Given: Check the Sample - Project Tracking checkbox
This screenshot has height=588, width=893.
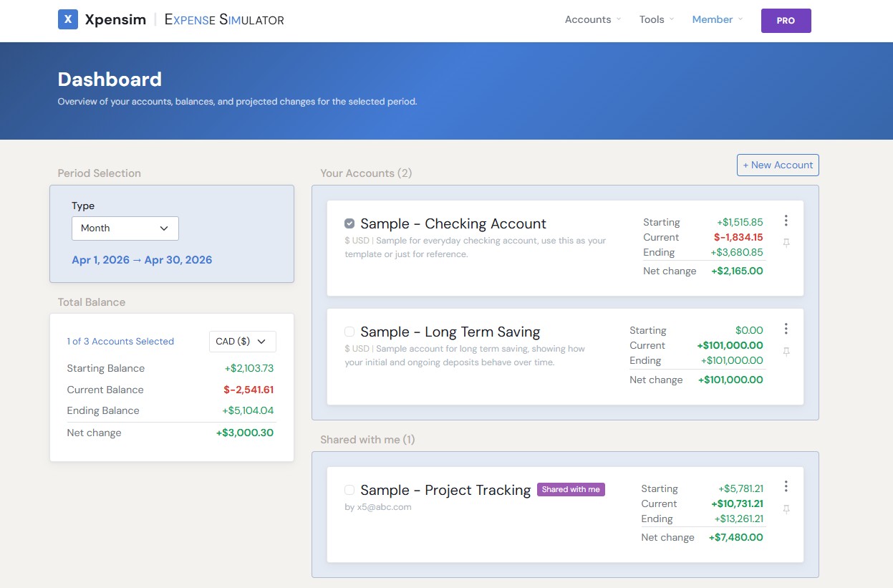Looking at the screenshot, I should pos(349,490).
